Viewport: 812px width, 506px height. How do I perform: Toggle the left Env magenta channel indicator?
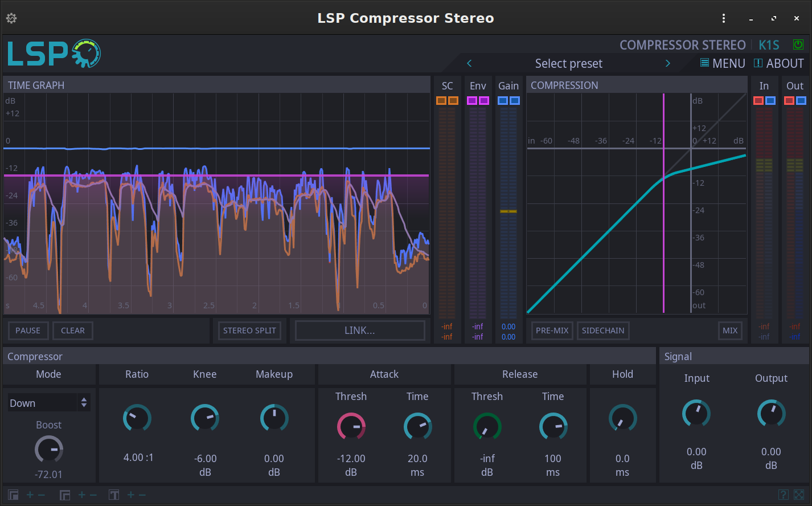471,101
